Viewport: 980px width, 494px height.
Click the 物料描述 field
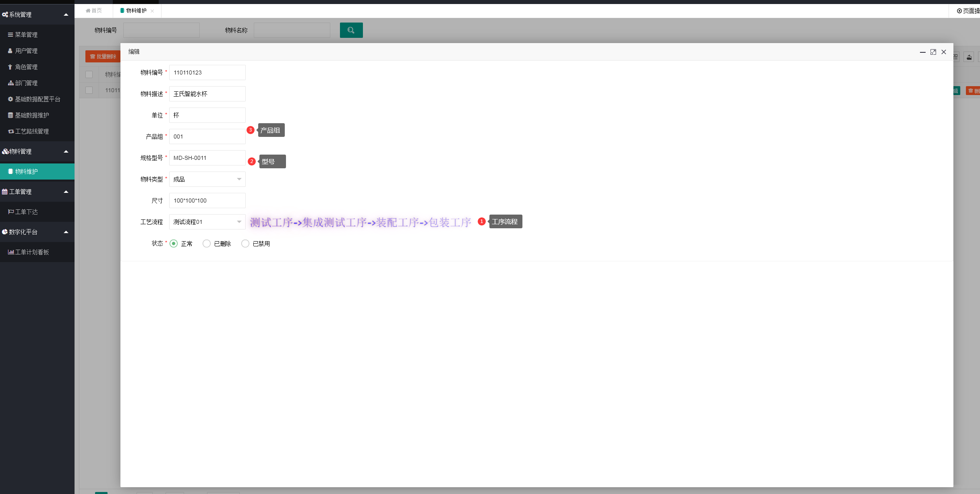tap(207, 94)
